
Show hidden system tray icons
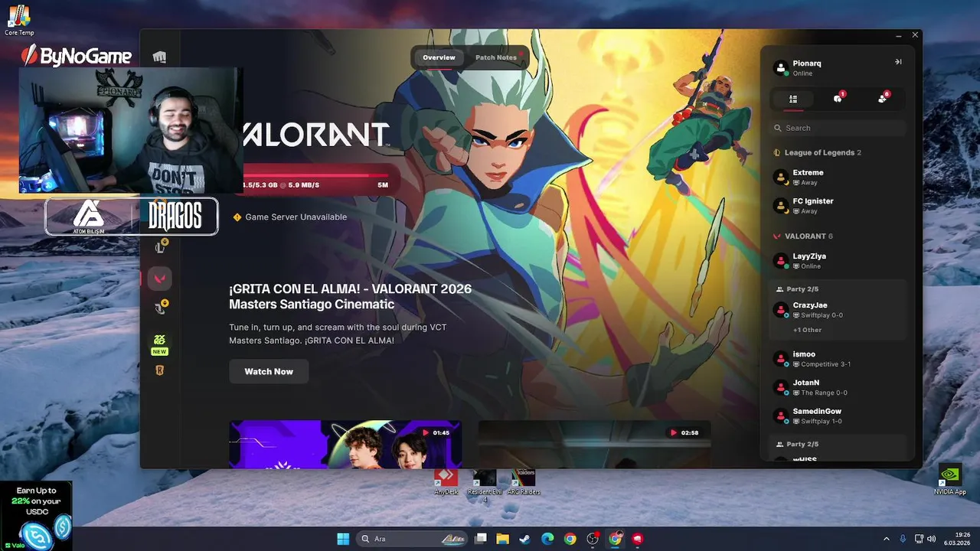(887, 539)
